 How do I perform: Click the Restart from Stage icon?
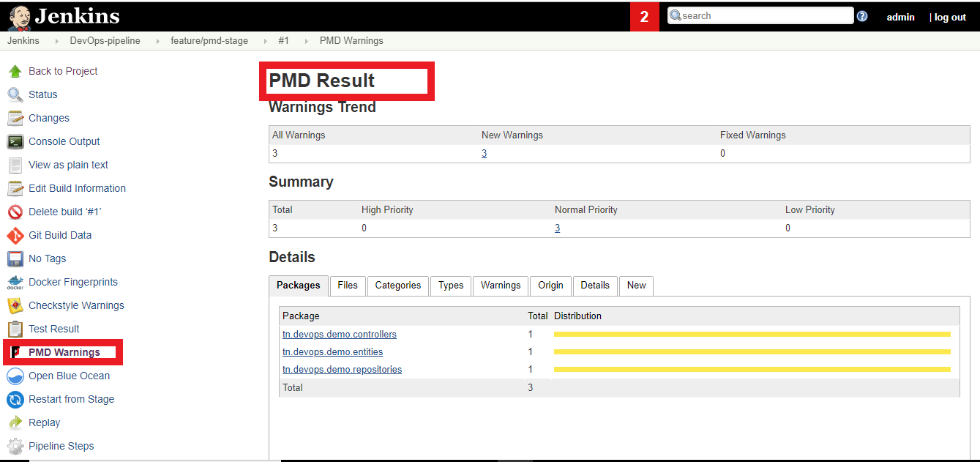(15, 399)
